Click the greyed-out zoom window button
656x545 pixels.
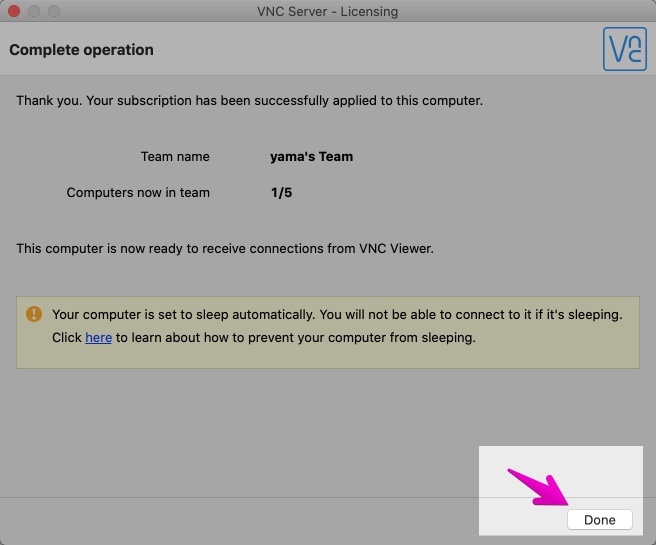54,11
